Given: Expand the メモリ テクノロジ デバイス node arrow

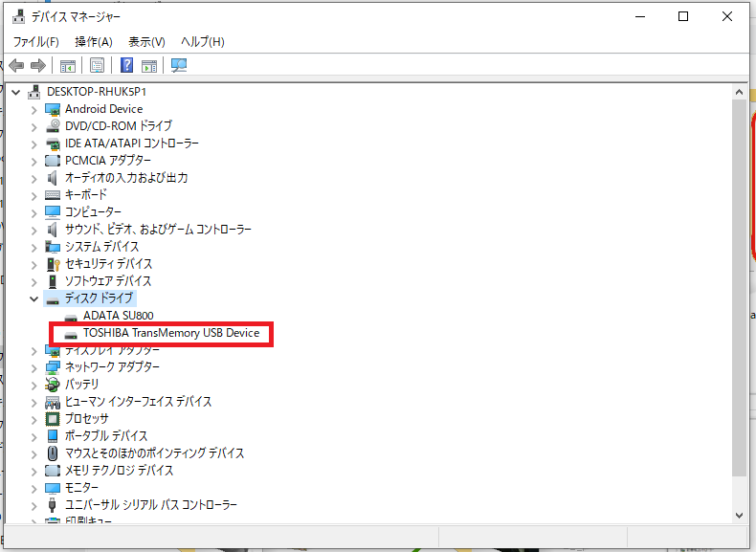Looking at the screenshot, I should tap(33, 472).
